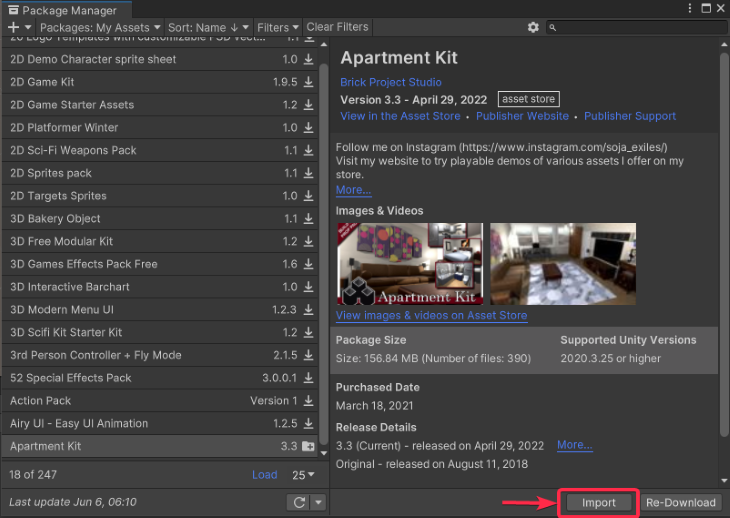Click the asset store tag label
The width and height of the screenshot is (730, 518).
coord(528,99)
